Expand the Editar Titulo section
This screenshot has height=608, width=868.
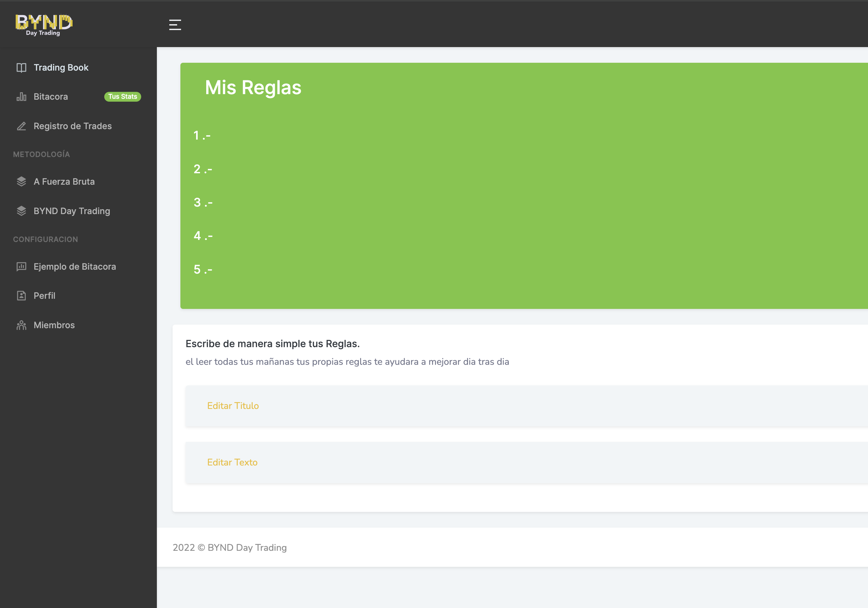click(233, 406)
